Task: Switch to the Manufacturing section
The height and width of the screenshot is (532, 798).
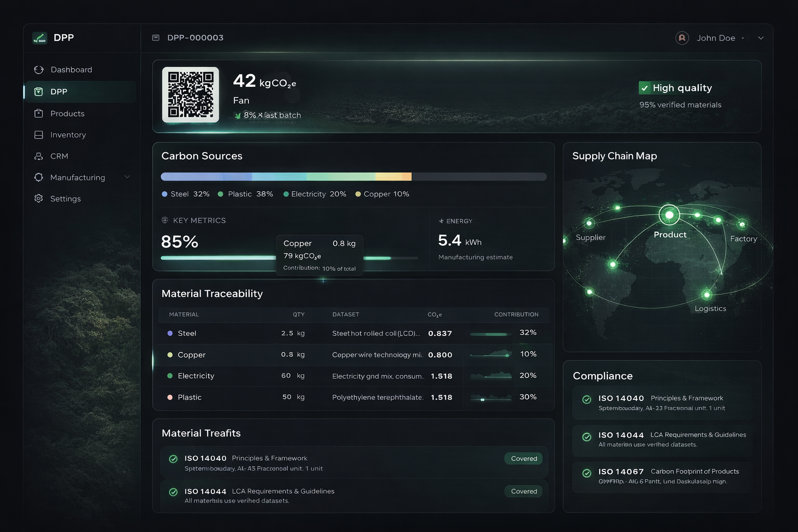Action: pos(77,177)
